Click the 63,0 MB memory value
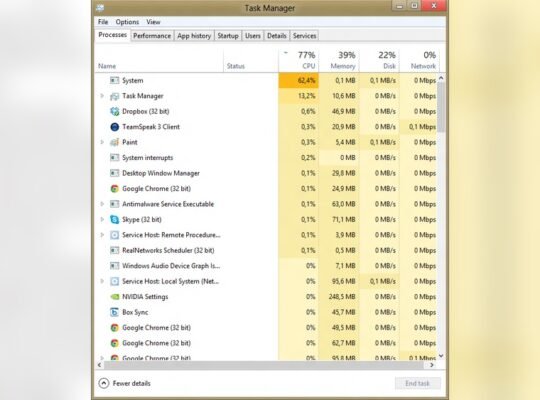540x400 pixels. click(343, 204)
